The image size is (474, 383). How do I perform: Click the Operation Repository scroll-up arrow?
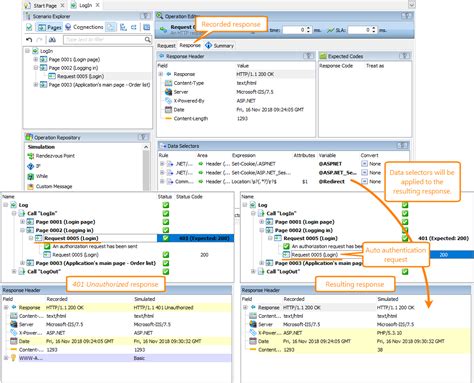146,147
